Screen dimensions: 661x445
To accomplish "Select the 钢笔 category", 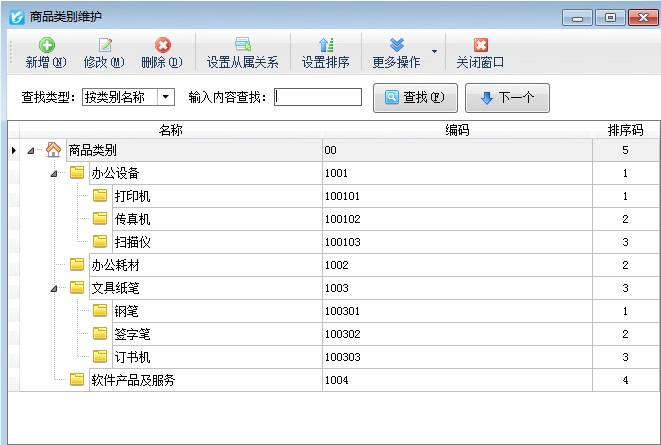I will (126, 311).
